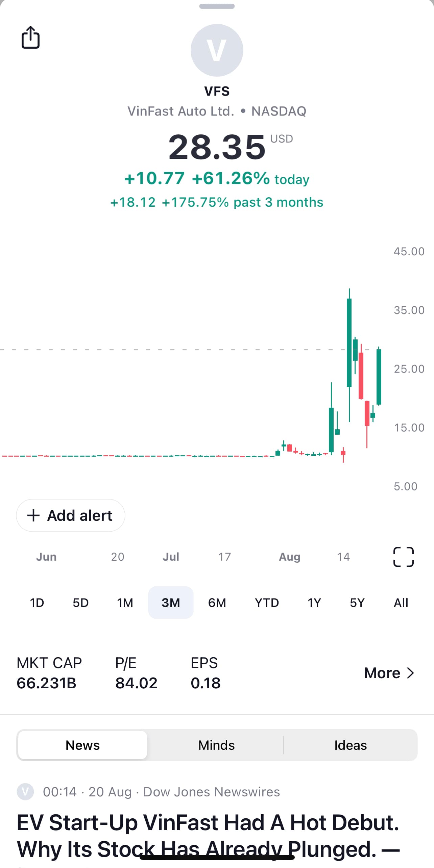The image size is (434, 868).
Task: Open the VinFast Hot Debut article
Action: coord(208,834)
